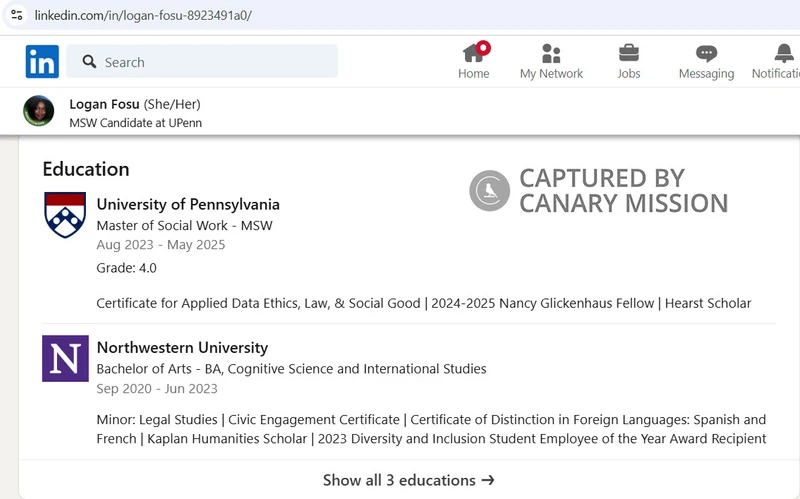Open Northwestern University school link
Screen dimensions: 800x499
point(182,347)
